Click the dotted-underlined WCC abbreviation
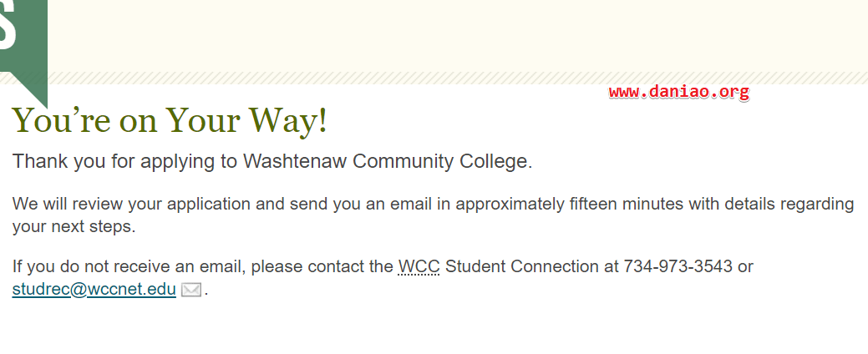868x354 pixels. [x=419, y=266]
